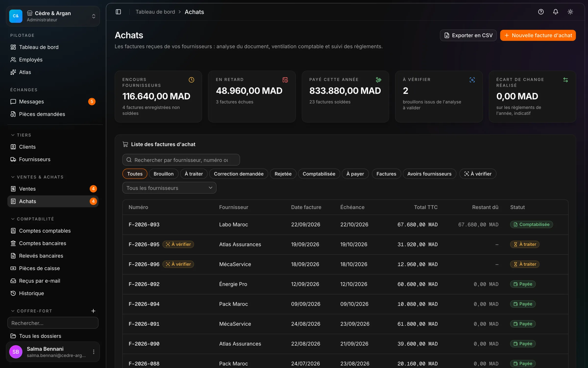Click the scan icon on À vérifier card
This screenshot has width=588, height=368.
[472, 80]
